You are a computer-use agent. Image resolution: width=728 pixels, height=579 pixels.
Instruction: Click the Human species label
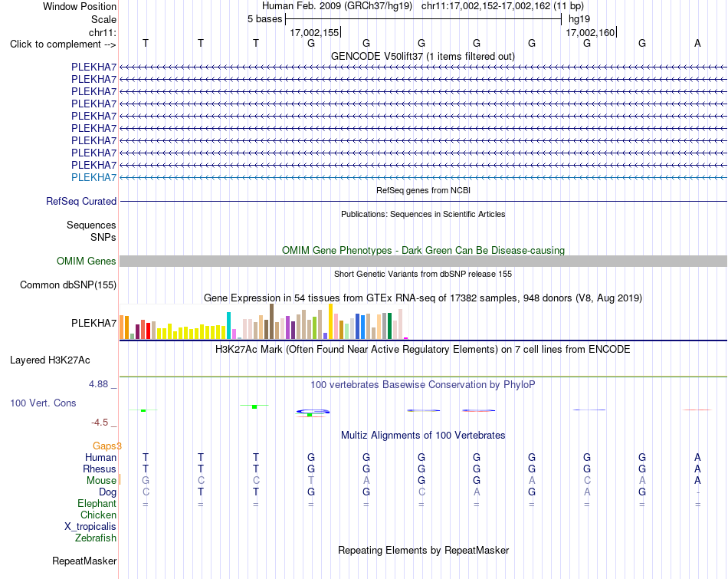click(100, 457)
